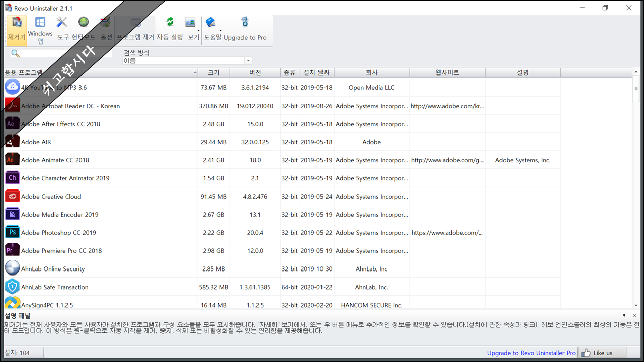Click the 585.32 MB size cell
This screenshot has width=644, height=362.
coord(214,287)
